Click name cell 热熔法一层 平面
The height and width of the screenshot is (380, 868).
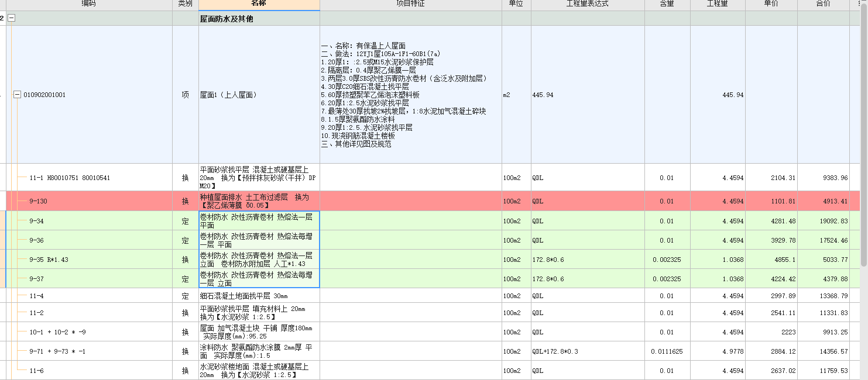(x=259, y=221)
